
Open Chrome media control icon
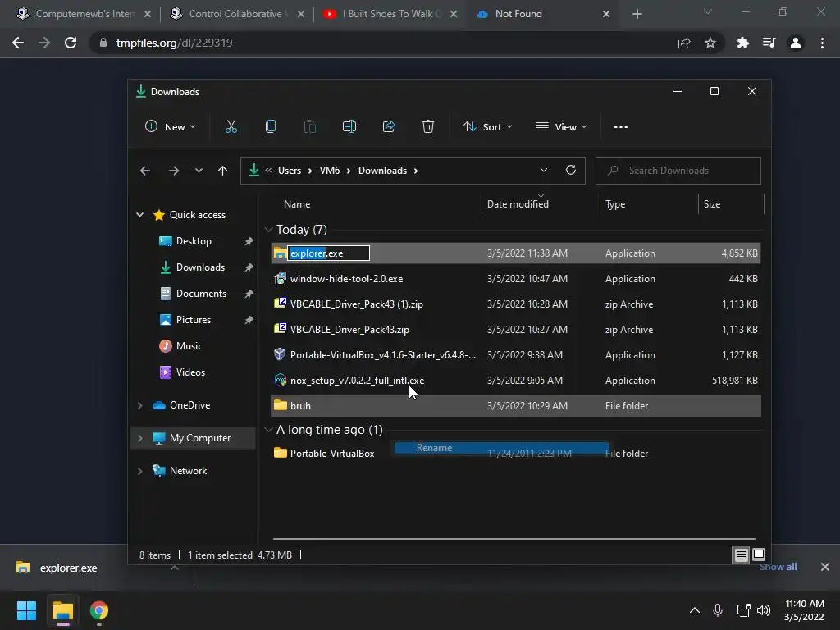click(769, 43)
